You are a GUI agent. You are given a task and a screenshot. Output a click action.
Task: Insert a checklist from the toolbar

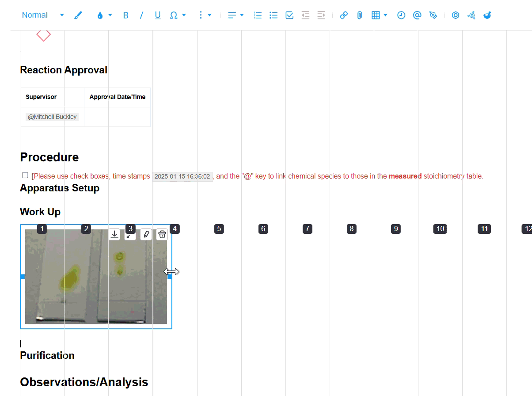pyautogui.click(x=289, y=15)
